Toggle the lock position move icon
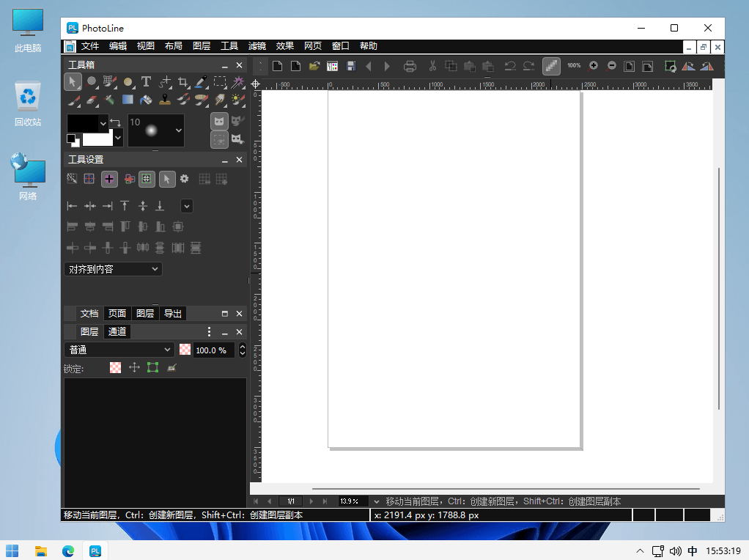 (134, 367)
